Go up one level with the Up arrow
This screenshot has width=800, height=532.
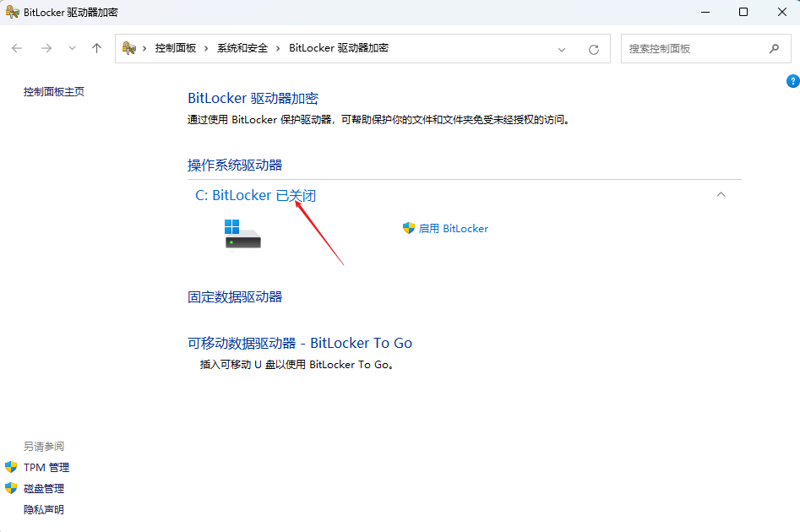pos(96,48)
